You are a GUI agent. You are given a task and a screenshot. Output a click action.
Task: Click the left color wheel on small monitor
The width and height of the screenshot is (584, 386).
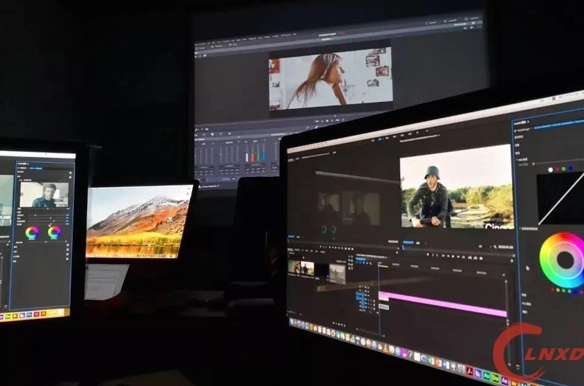click(x=32, y=232)
